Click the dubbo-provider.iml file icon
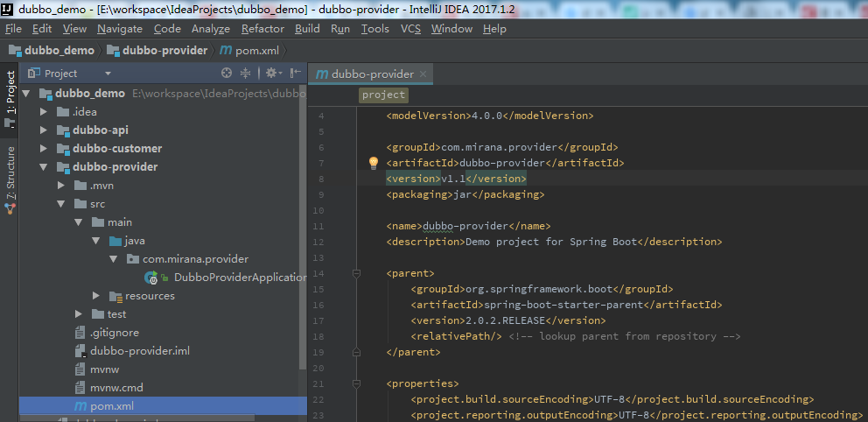Viewport: 868px width, 422px height. click(x=80, y=351)
